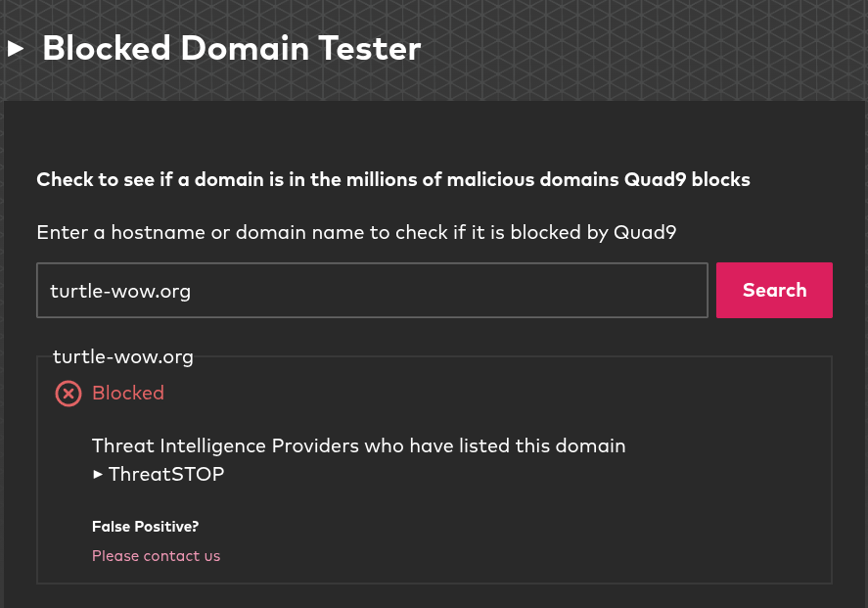This screenshot has height=608, width=868.
Task: Click the ThreatSTOP provider label
Action: (x=166, y=474)
